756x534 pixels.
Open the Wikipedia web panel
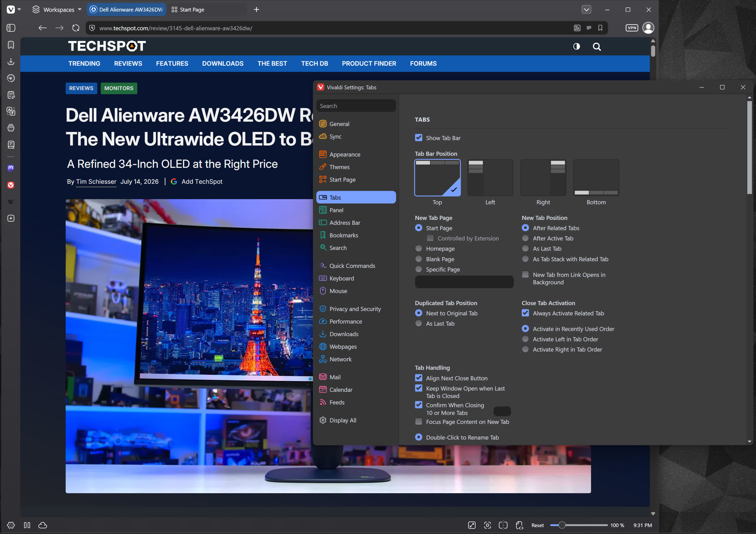(11, 202)
